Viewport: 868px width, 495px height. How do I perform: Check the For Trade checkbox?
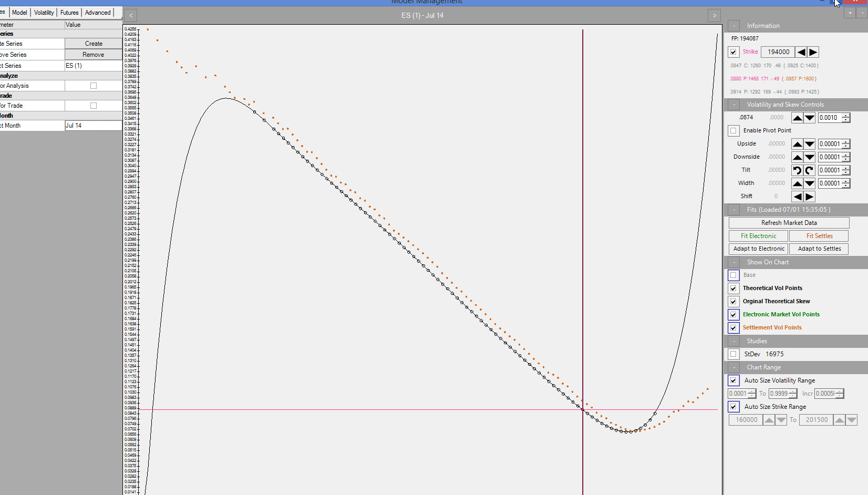[x=94, y=106]
